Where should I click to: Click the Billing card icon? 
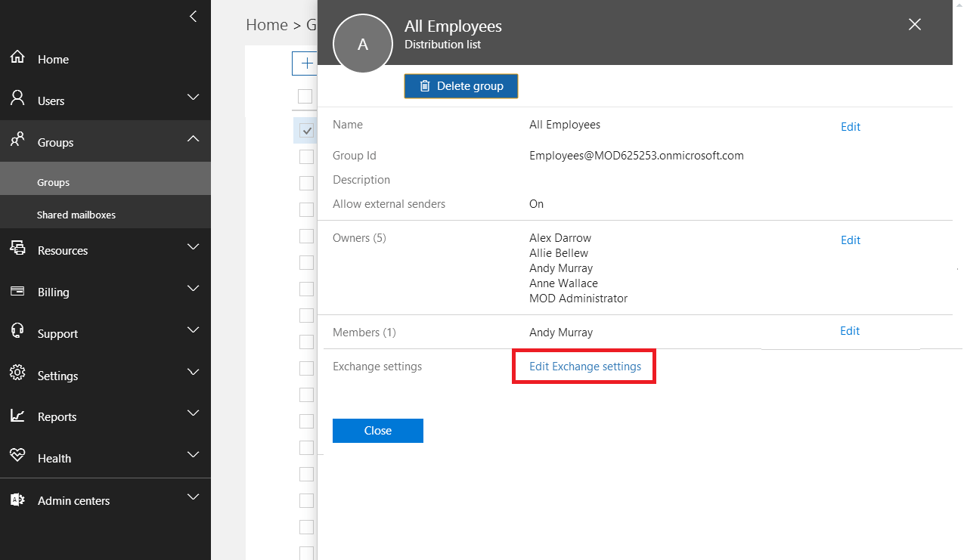pos(17,292)
